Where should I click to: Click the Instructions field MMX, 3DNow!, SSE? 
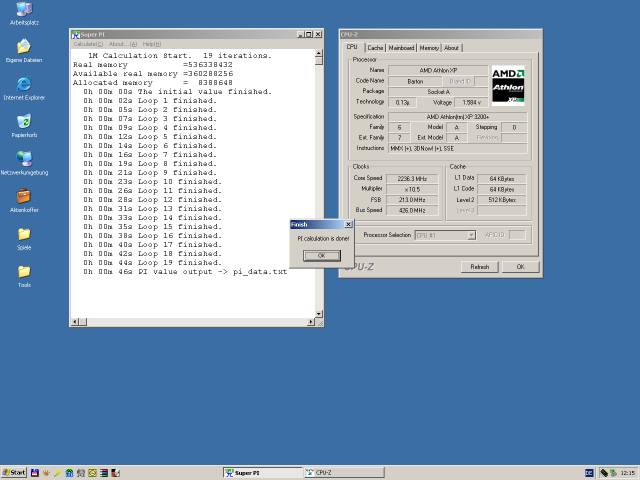click(458, 149)
